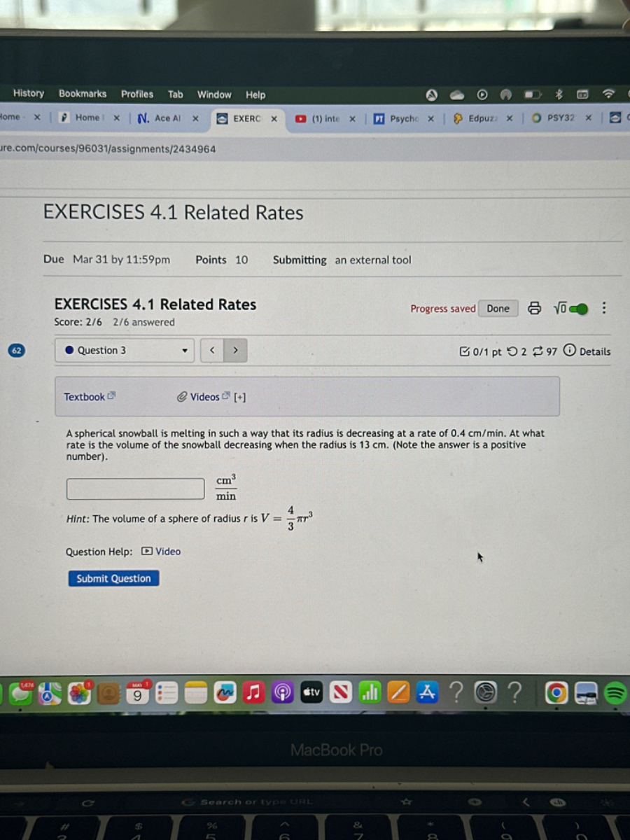
Task: Click the cloud icon in menu bar
Action: pos(457,95)
